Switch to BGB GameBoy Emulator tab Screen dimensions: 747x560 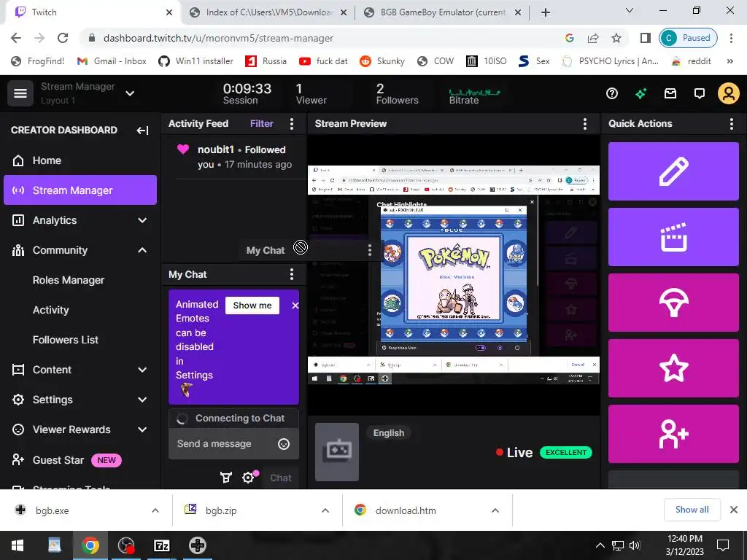click(442, 12)
